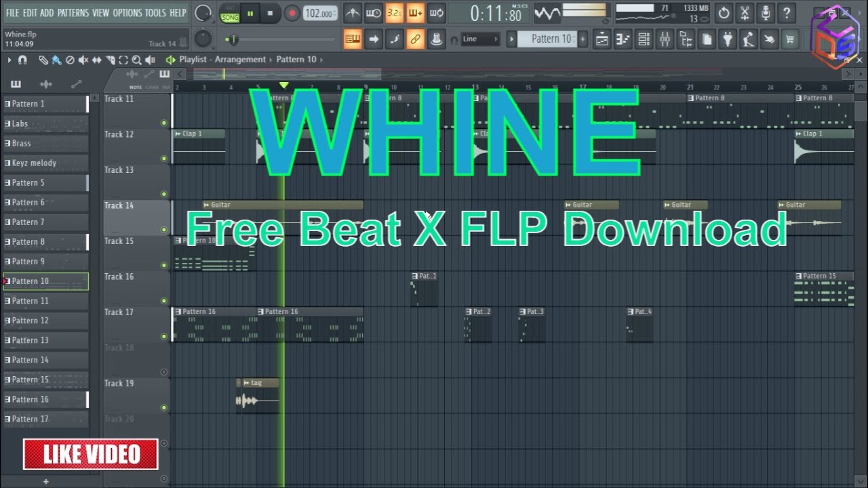Expand the arrow after Pattern 10 breadcrumb
This screenshot has width=868, height=488.
click(x=321, y=60)
